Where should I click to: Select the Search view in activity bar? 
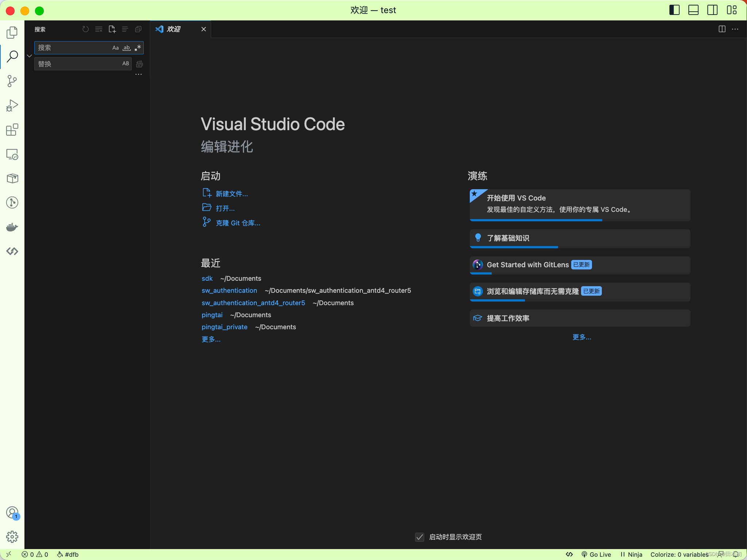click(x=12, y=57)
